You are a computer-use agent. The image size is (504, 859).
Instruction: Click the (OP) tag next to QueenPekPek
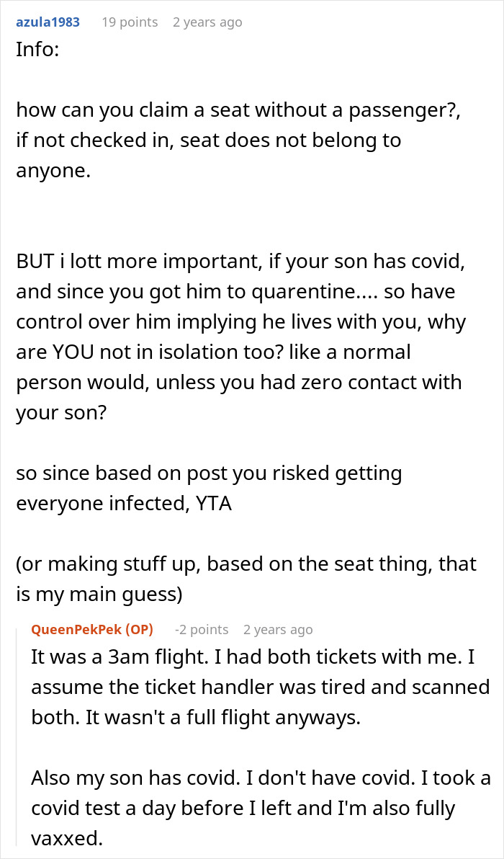(139, 629)
